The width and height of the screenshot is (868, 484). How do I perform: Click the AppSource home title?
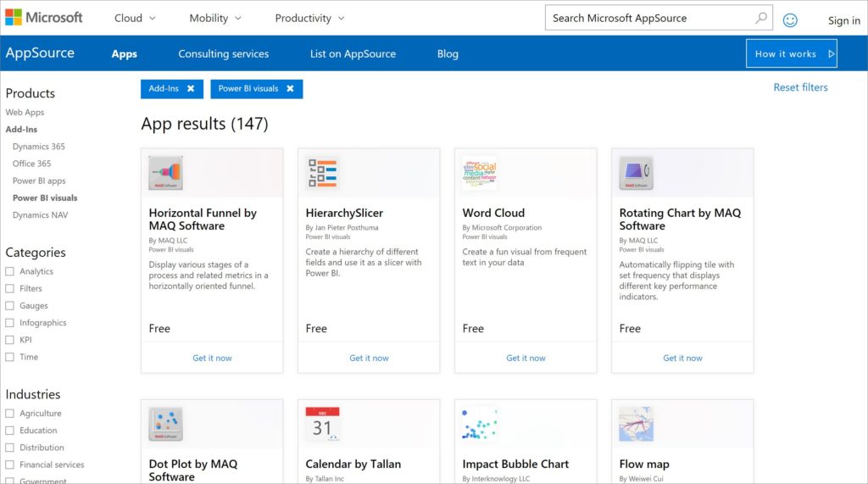click(x=40, y=53)
